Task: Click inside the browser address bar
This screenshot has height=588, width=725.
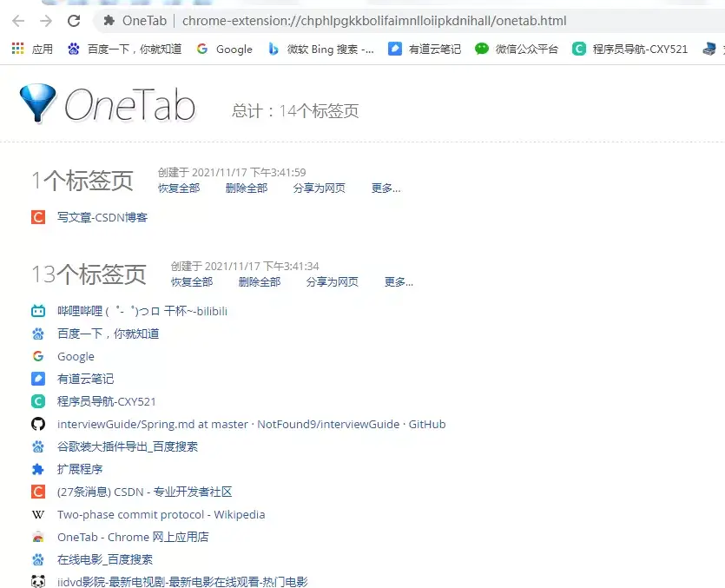Action: point(391,18)
